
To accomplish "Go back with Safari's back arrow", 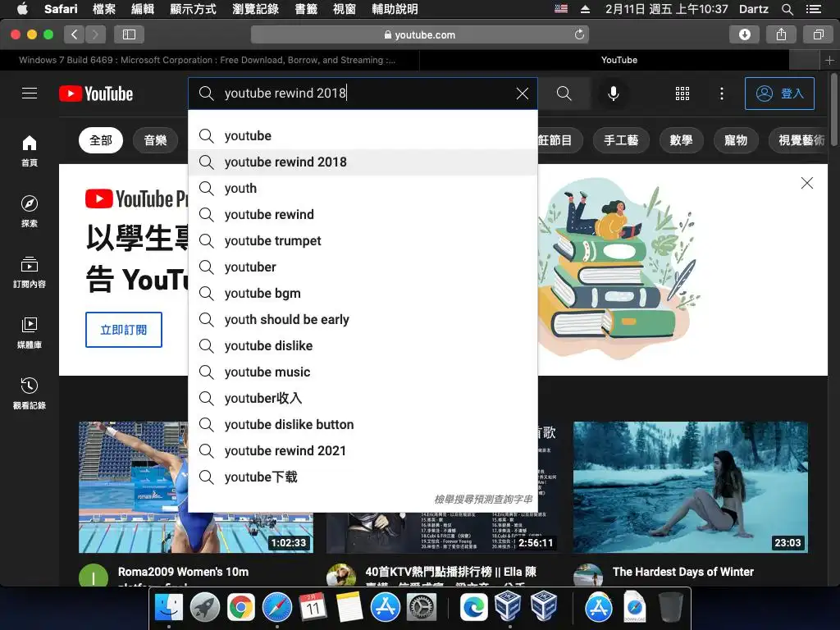I will click(x=75, y=34).
